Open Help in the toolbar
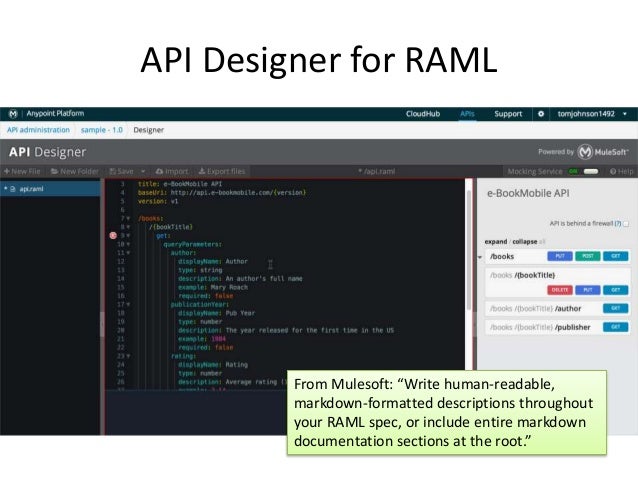Image resolution: width=638 pixels, height=479 pixels. point(621,171)
